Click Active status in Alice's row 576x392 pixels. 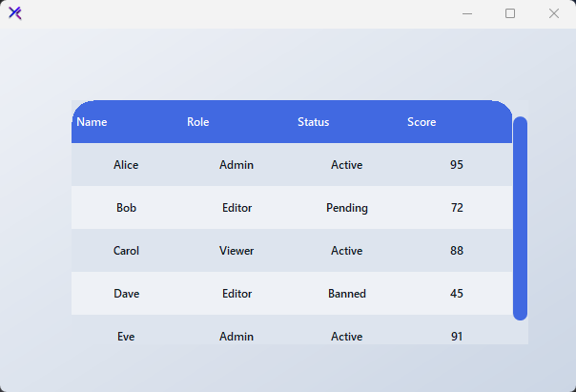[x=347, y=165]
